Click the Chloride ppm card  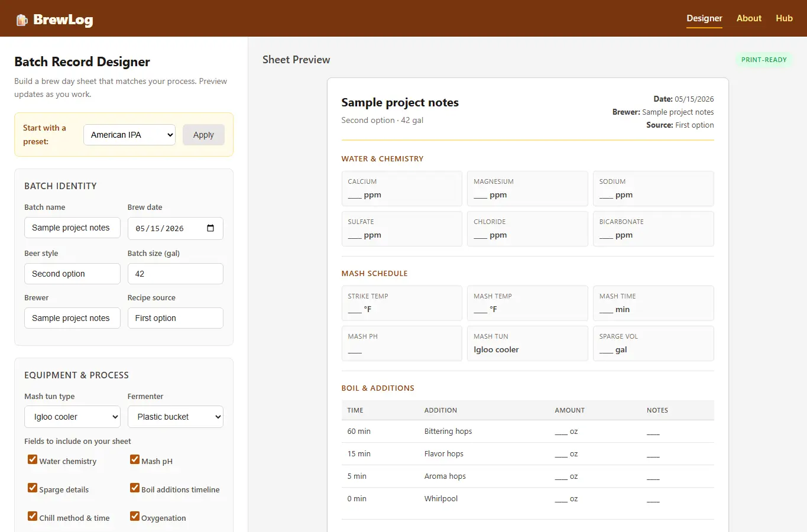[527, 229]
